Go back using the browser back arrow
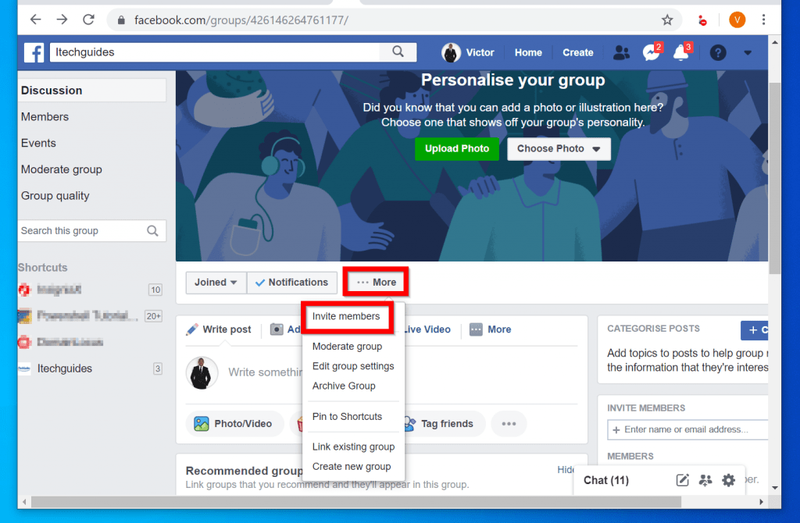This screenshot has width=800, height=523. coord(35,20)
